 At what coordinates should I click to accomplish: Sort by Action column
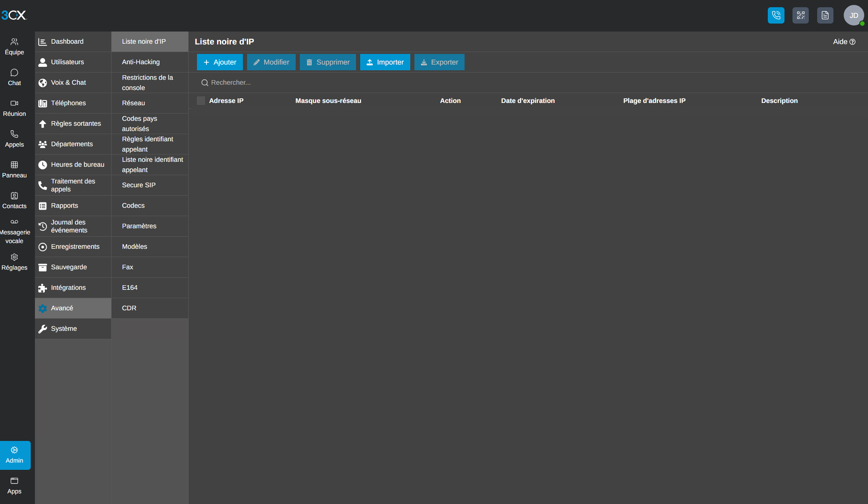point(450,101)
